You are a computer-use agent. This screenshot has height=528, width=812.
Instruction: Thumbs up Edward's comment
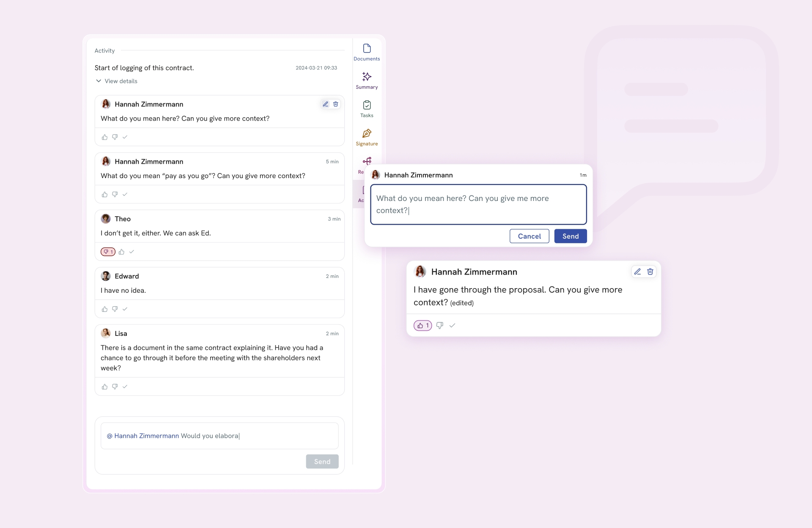click(x=104, y=309)
